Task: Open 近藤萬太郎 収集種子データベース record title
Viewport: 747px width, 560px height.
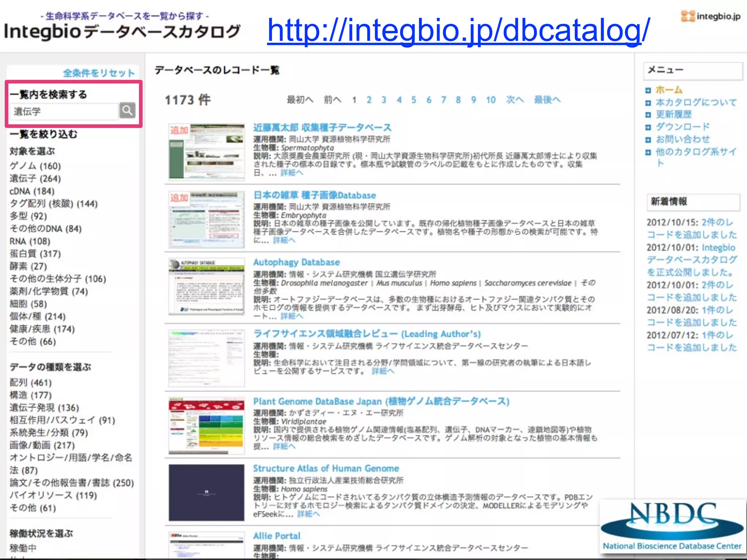Action: [322, 128]
